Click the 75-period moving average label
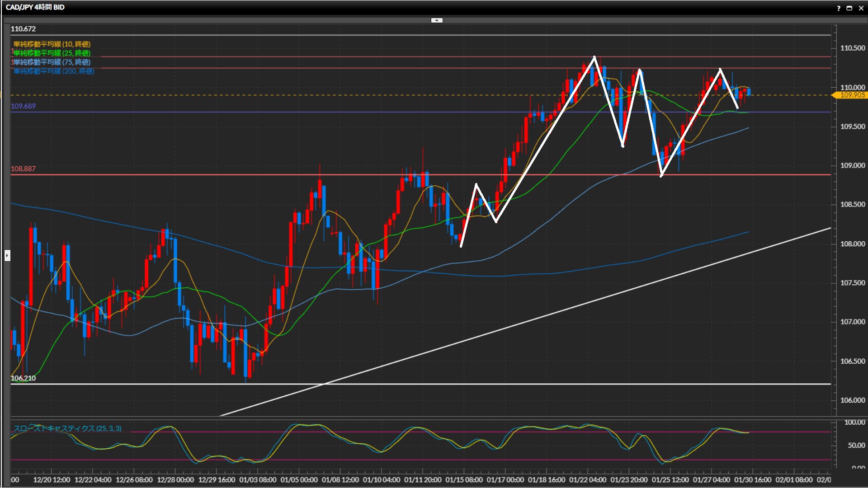 (x=52, y=62)
